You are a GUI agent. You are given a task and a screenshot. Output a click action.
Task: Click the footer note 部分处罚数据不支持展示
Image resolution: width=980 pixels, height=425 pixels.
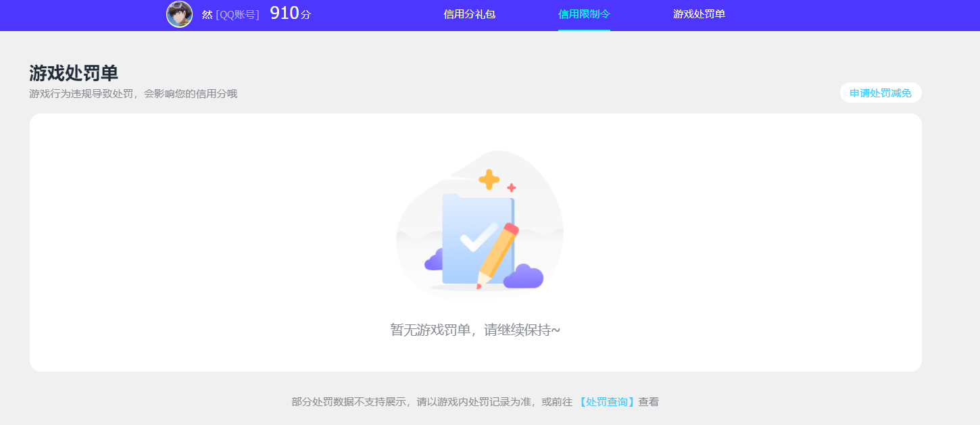350,402
